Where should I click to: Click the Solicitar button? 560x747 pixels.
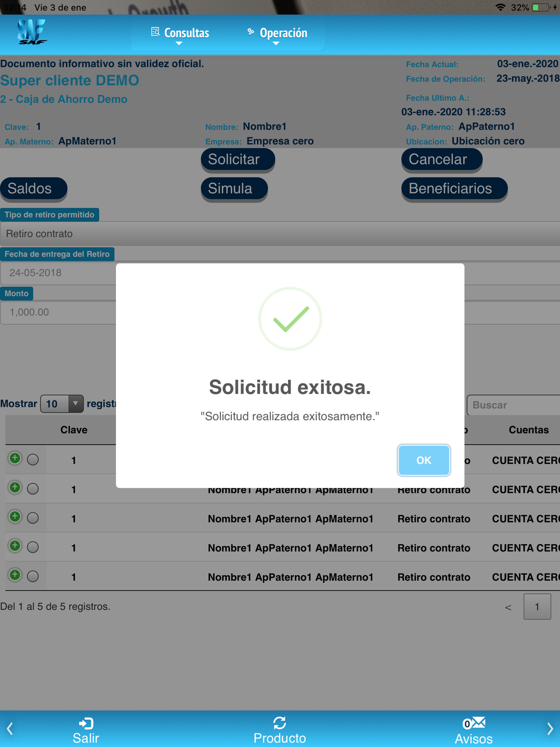[238, 159]
